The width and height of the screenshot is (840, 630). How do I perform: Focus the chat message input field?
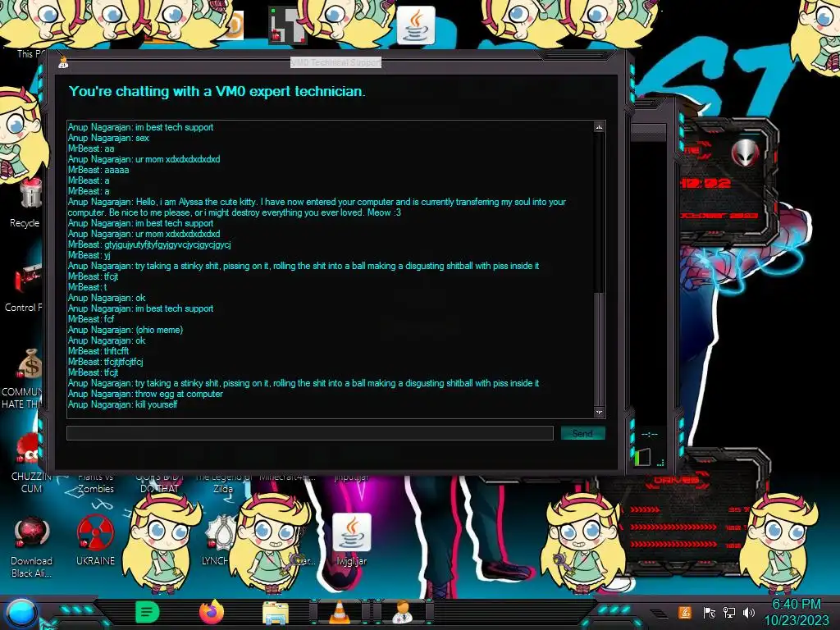pyautogui.click(x=309, y=433)
